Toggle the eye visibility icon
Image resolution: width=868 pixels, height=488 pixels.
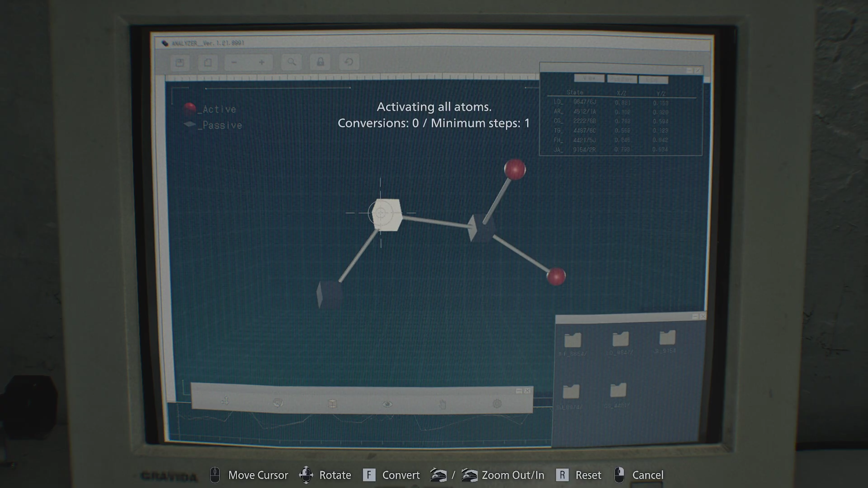pyautogui.click(x=387, y=404)
